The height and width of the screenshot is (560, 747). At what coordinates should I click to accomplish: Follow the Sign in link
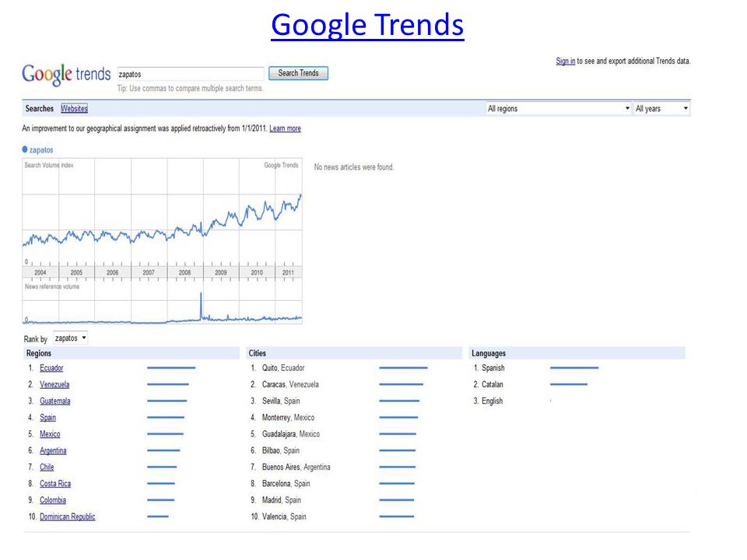click(x=565, y=61)
